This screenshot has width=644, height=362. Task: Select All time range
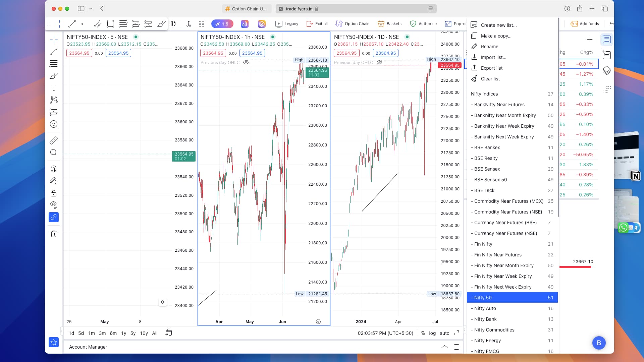click(x=155, y=333)
